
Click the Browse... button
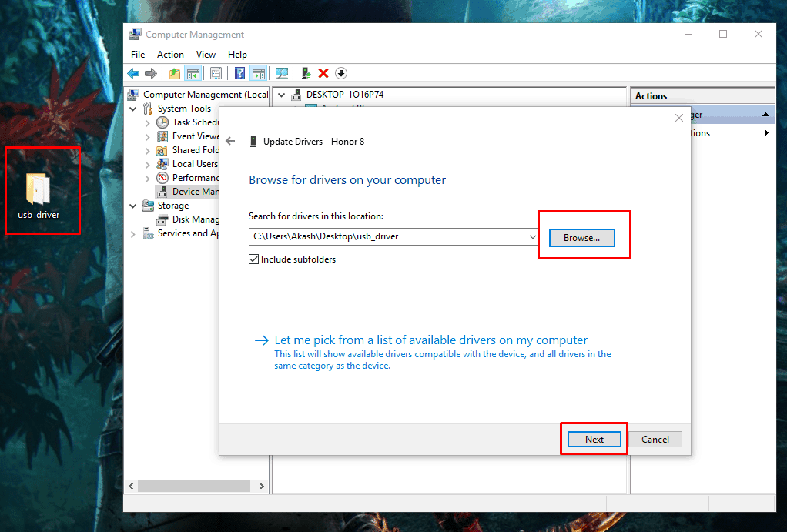point(581,238)
